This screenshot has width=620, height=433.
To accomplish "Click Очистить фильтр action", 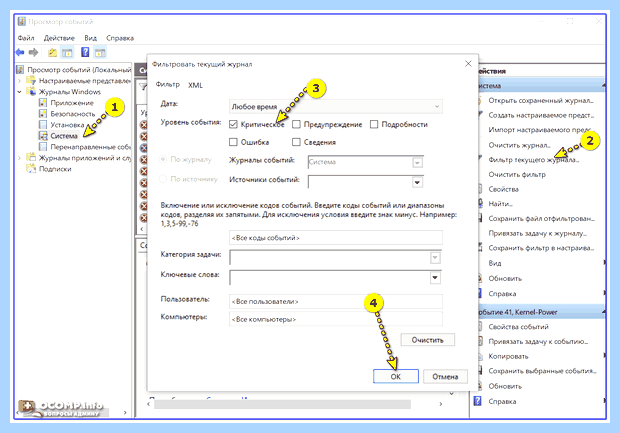I will coord(517,174).
